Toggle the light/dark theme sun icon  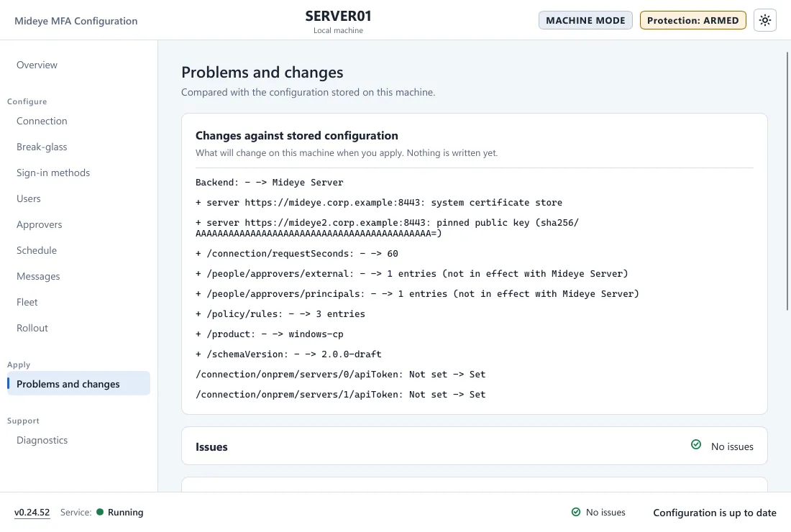point(765,21)
